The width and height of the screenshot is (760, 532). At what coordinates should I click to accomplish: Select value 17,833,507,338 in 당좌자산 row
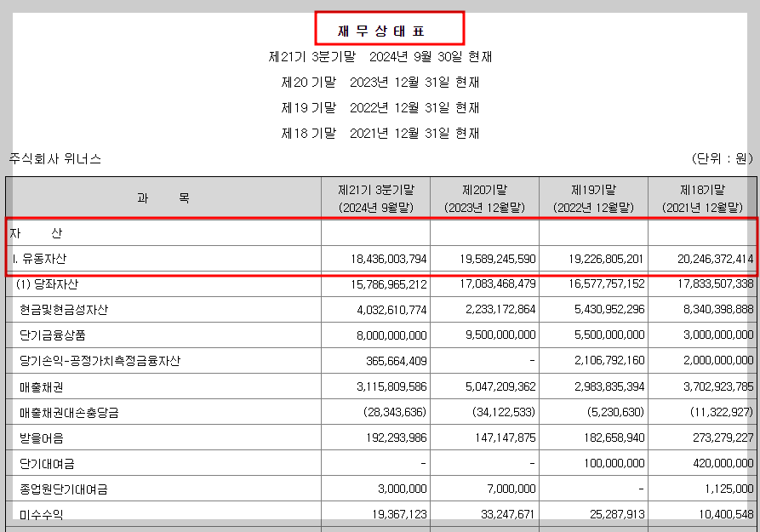pos(716,283)
